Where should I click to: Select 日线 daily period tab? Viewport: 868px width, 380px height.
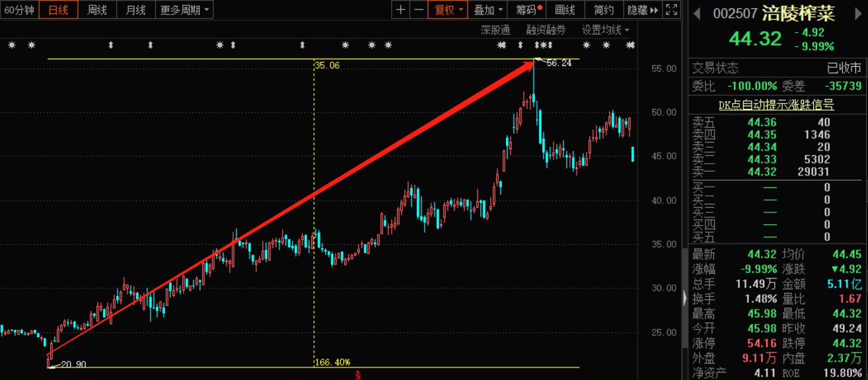pos(58,10)
